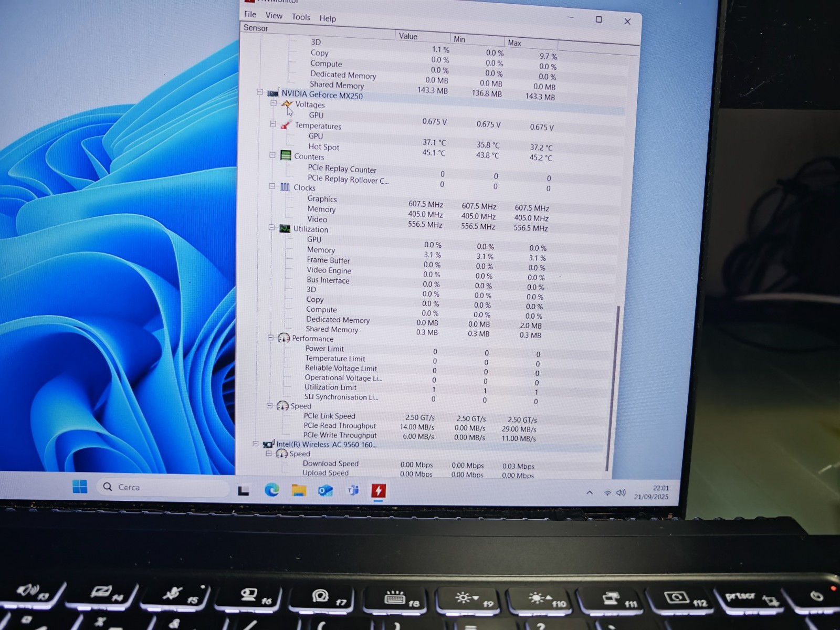840x630 pixels.
Task: Collapse the NVIDIA GeForce MX250 node
Action: tap(259, 92)
